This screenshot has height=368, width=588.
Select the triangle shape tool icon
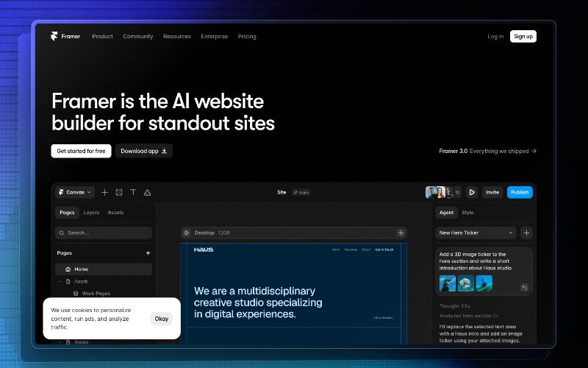point(148,192)
